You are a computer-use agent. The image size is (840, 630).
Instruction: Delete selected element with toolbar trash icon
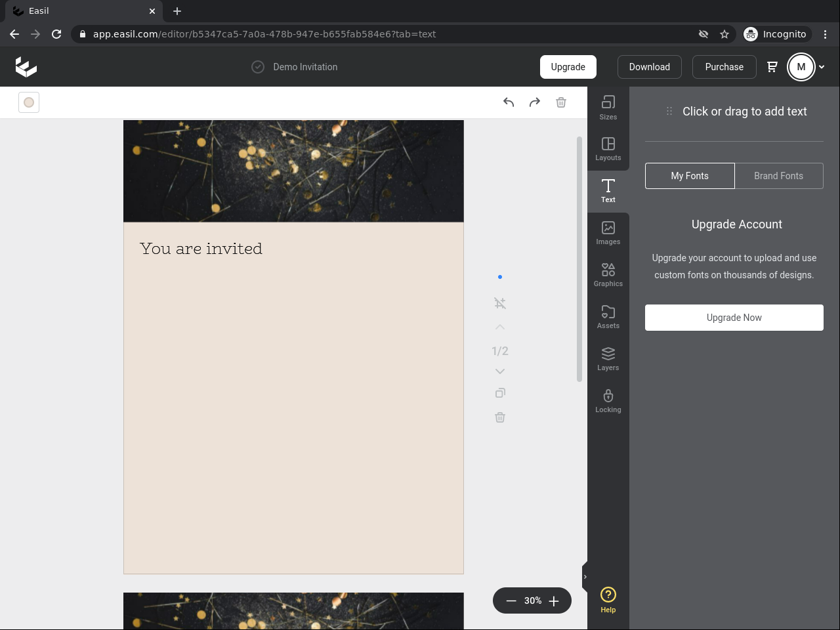pyautogui.click(x=561, y=102)
